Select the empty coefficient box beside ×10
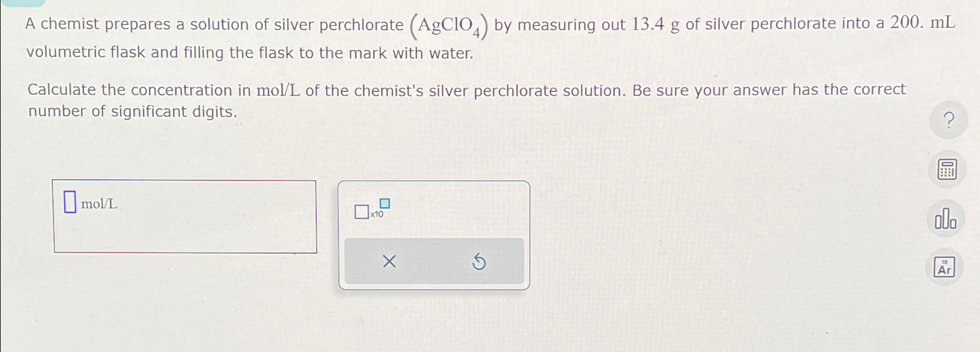980x352 pixels. (x=361, y=212)
